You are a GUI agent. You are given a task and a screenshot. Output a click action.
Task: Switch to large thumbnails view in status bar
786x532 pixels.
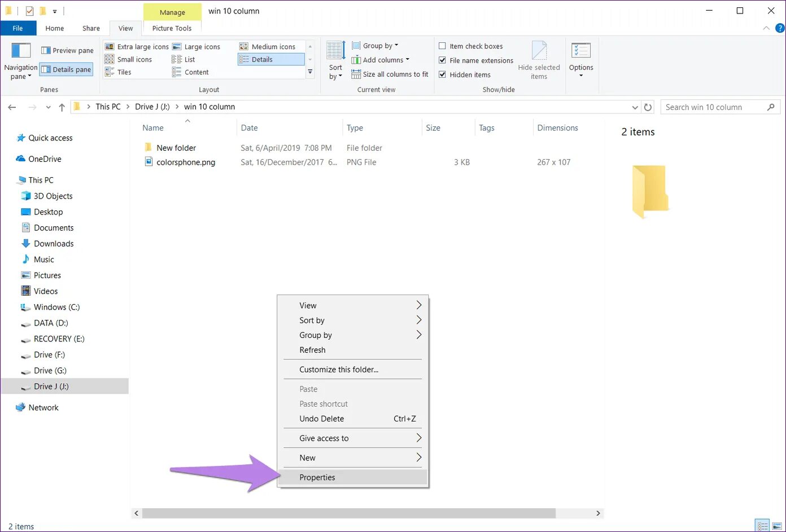click(x=777, y=526)
